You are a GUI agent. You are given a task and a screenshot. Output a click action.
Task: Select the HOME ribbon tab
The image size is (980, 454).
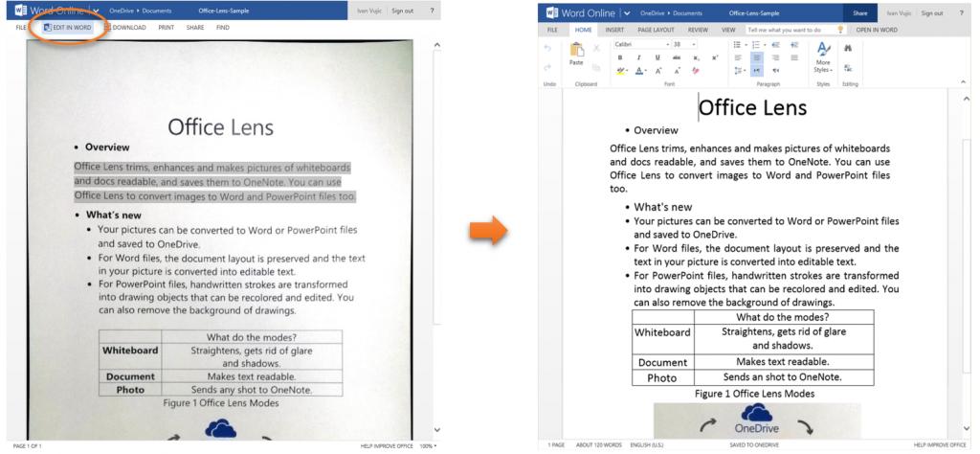(583, 30)
